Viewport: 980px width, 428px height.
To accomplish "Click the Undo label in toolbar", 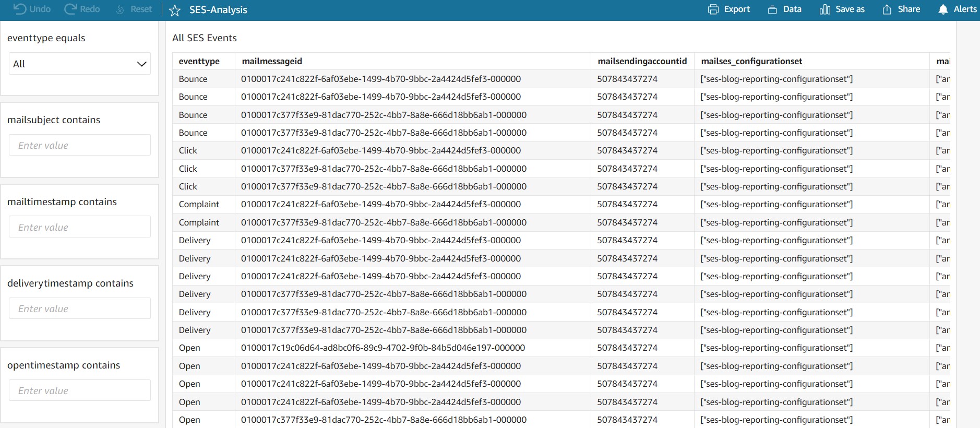I will coord(40,9).
